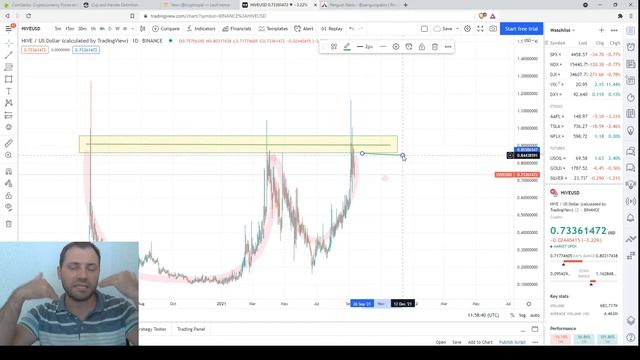Screen dimensions: 640x360
Task: Maximize the bottom panel
Action: point(535,329)
